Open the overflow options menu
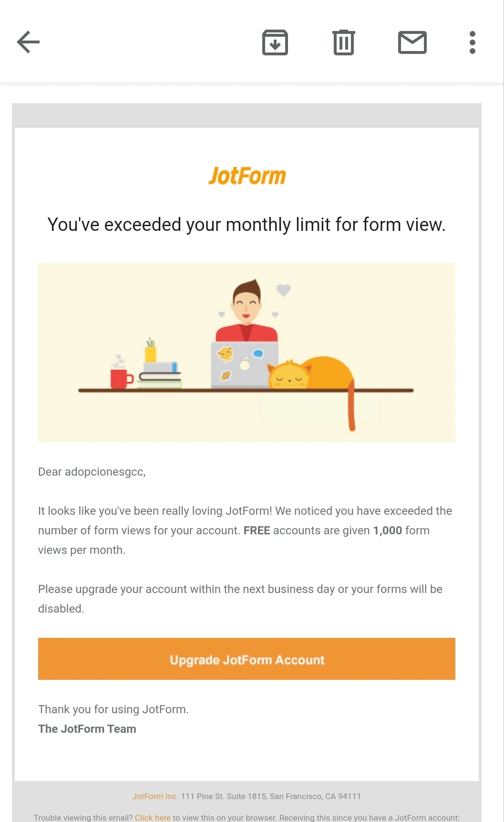The image size is (504, 822). [472, 42]
